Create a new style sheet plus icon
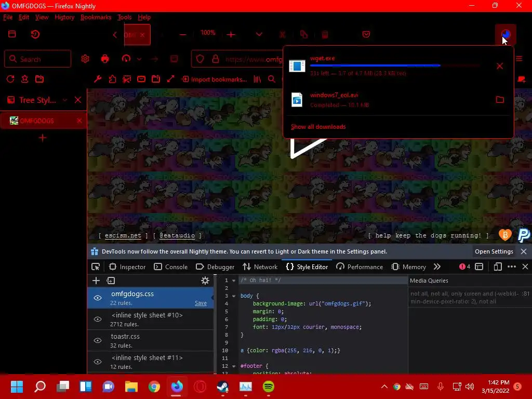Viewport: 532px width, 399px height. click(96, 280)
